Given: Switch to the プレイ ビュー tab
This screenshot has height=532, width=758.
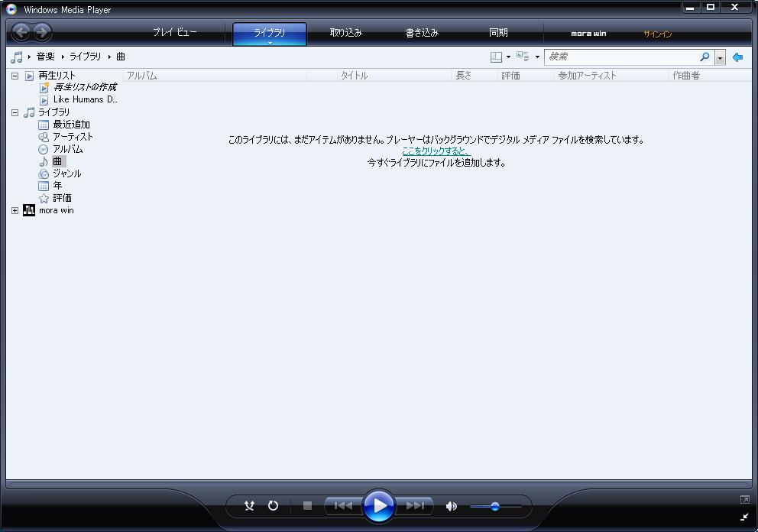Looking at the screenshot, I should tap(175, 32).
